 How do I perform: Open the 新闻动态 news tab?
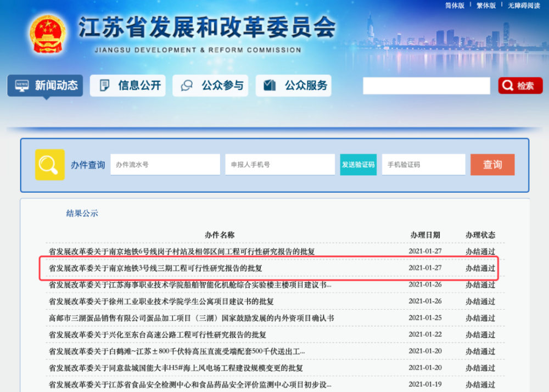(x=45, y=86)
